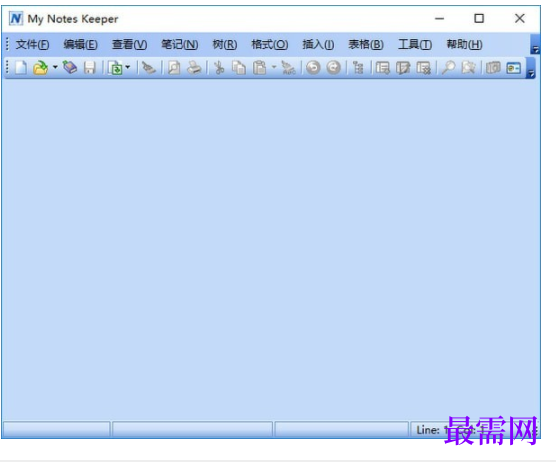
Task: Open the 笔记(N) menu
Action: (179, 45)
